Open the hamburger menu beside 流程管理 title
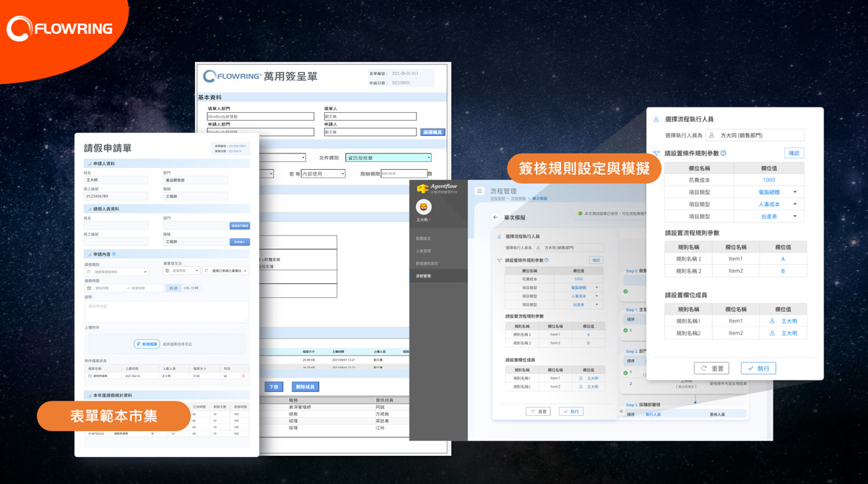Image resolution: width=868 pixels, height=484 pixels. (x=480, y=192)
